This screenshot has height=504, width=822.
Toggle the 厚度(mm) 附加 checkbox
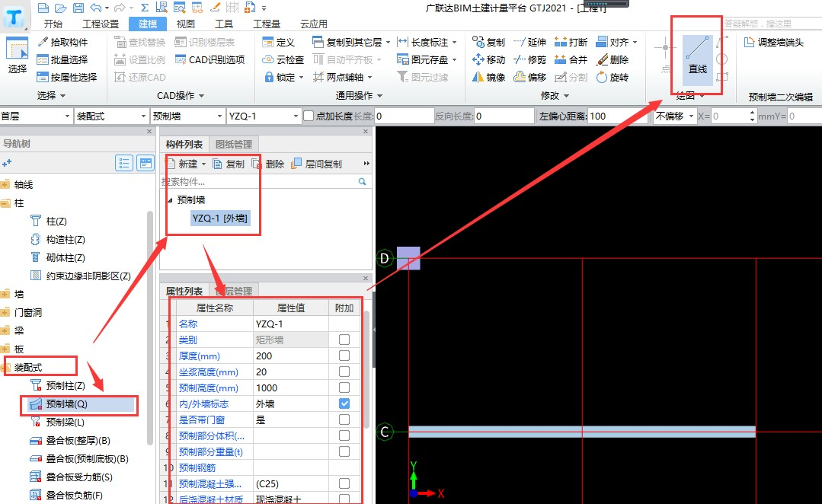(344, 356)
